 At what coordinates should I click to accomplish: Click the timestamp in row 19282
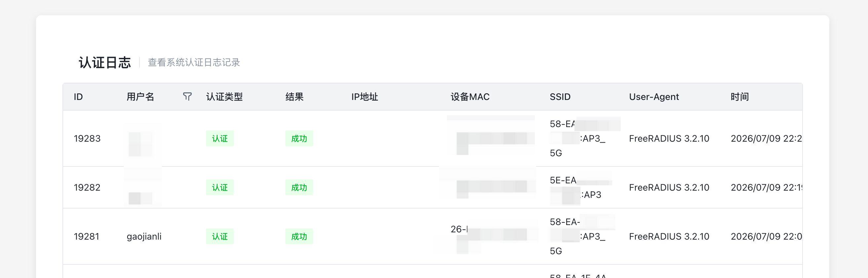766,188
